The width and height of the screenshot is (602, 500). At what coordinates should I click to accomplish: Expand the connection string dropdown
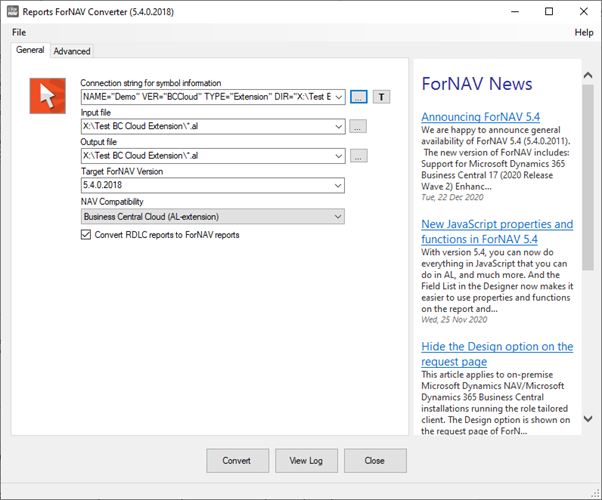tap(338, 97)
